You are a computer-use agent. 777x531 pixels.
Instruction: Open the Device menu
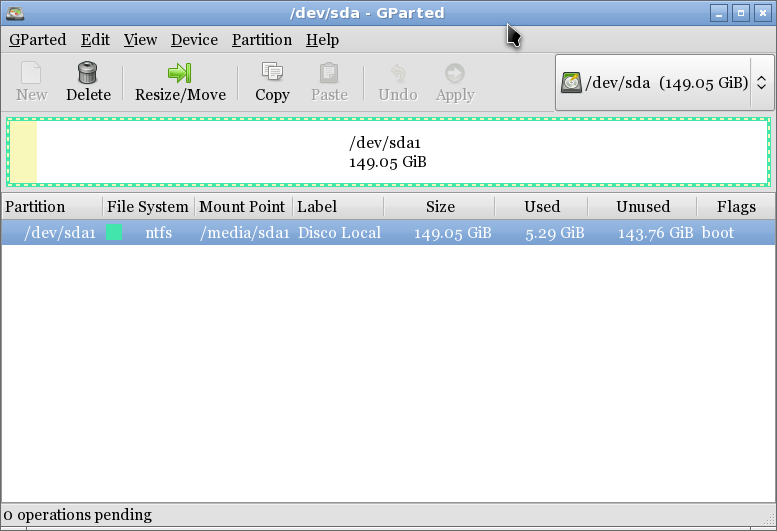coord(194,40)
